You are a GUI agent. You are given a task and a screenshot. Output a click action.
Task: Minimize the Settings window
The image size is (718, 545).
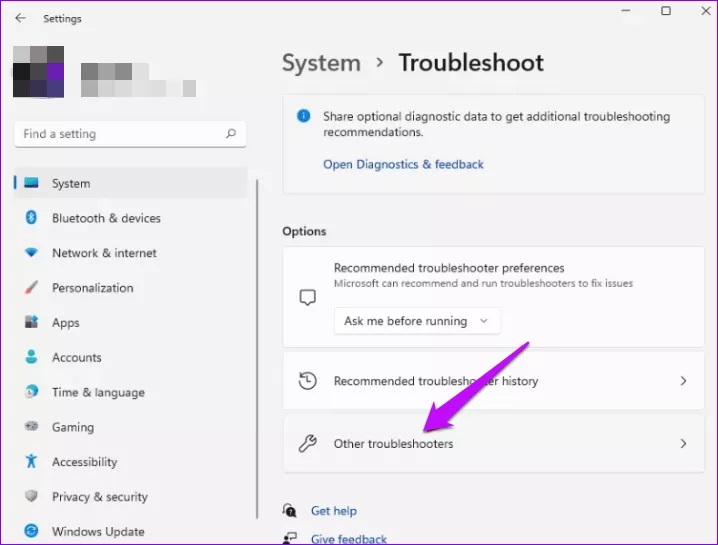(626, 11)
